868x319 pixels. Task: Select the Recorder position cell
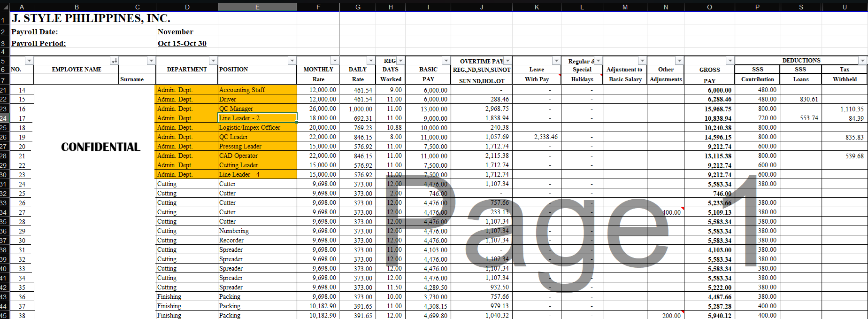coord(257,240)
